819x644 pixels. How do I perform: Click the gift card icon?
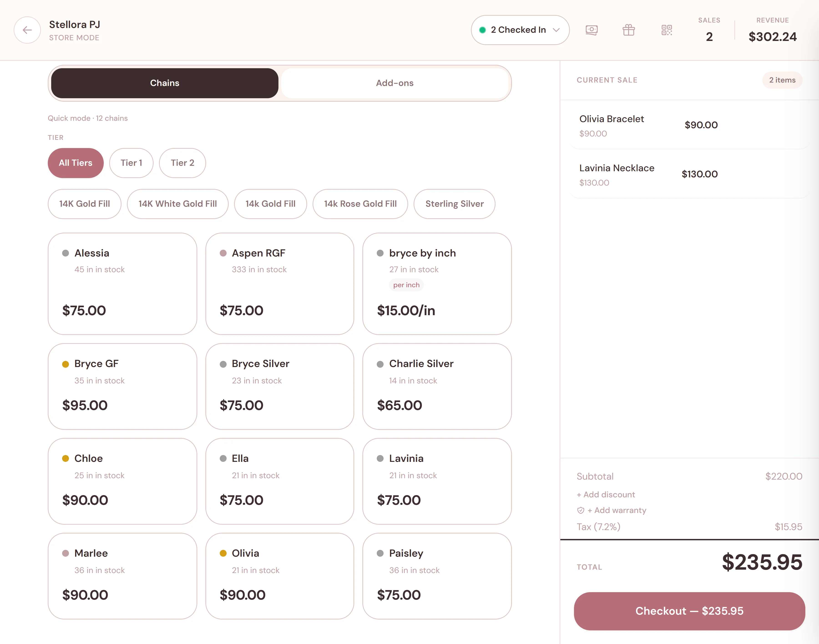(629, 30)
